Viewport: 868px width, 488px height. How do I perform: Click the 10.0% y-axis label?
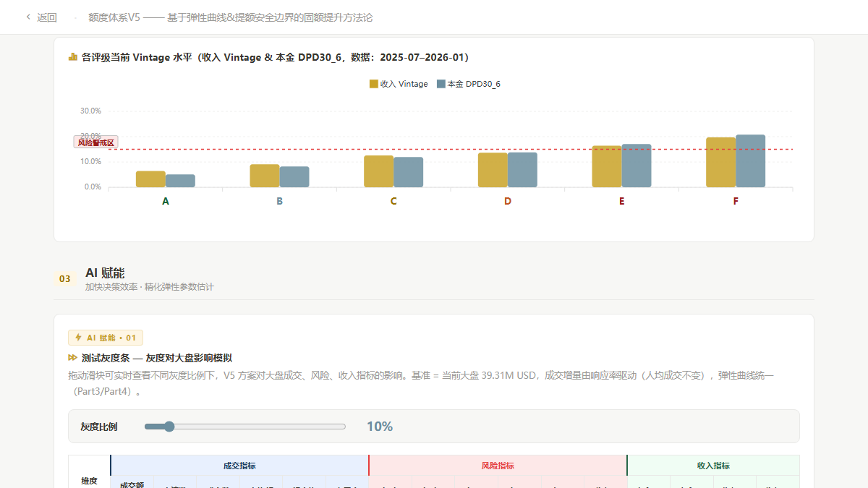tap(90, 161)
